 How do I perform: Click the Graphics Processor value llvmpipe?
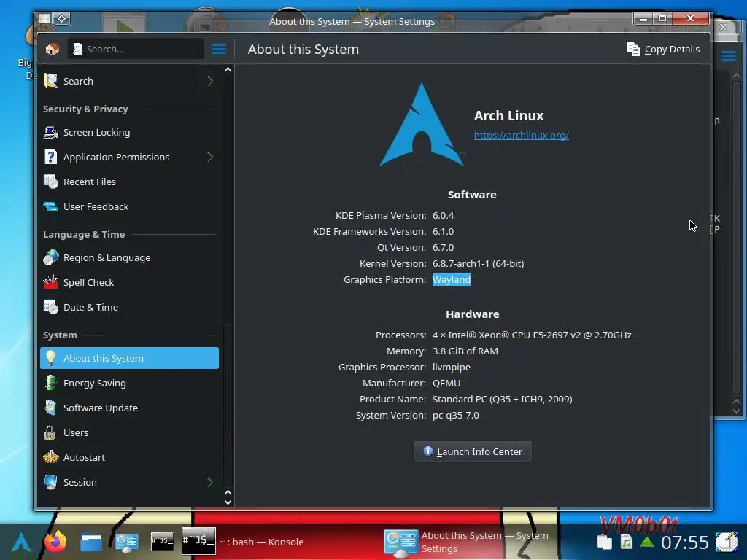(x=451, y=367)
